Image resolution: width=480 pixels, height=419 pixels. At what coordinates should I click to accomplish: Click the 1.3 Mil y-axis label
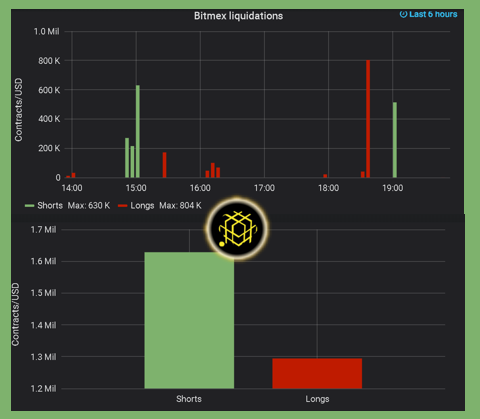point(43,357)
